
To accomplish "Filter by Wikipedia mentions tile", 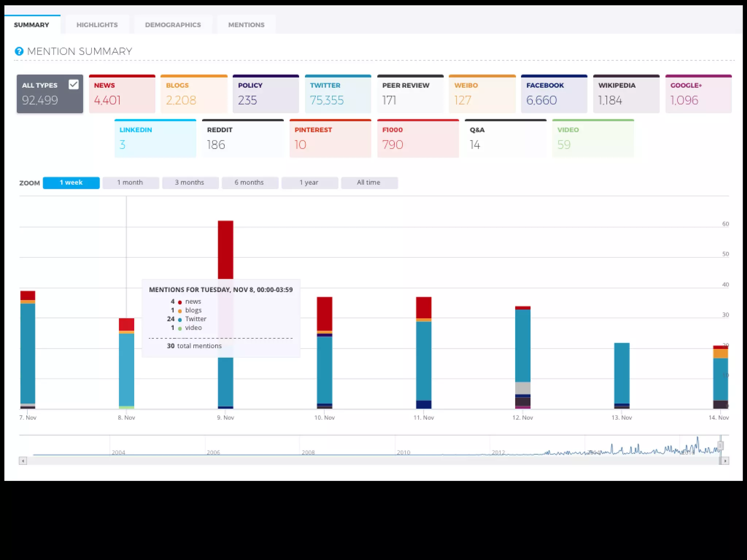I will click(626, 94).
